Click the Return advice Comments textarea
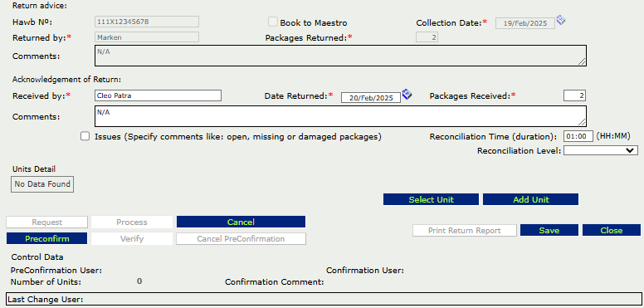The height and width of the screenshot is (308, 644). pyautogui.click(x=340, y=56)
